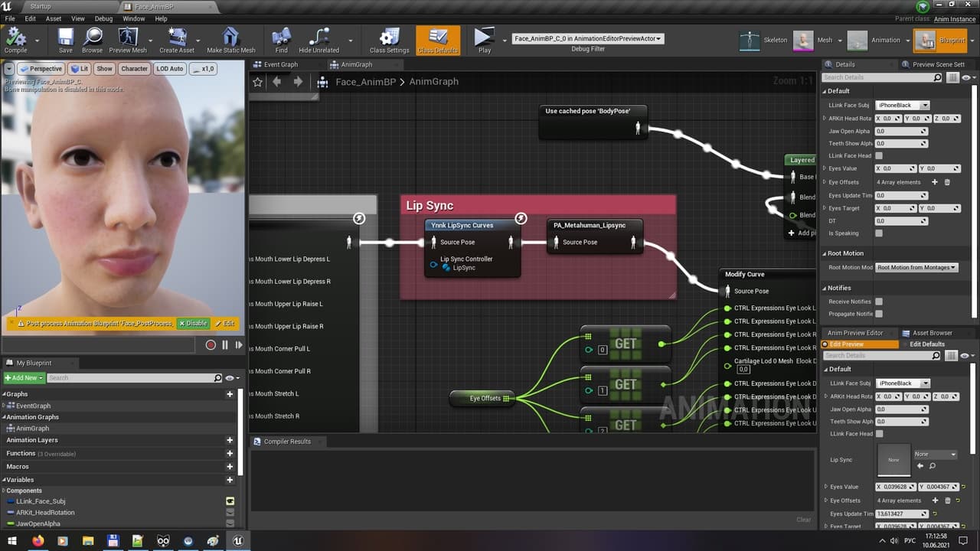Click the Create Asset icon
The width and height of the screenshot is (980, 551).
click(x=177, y=40)
